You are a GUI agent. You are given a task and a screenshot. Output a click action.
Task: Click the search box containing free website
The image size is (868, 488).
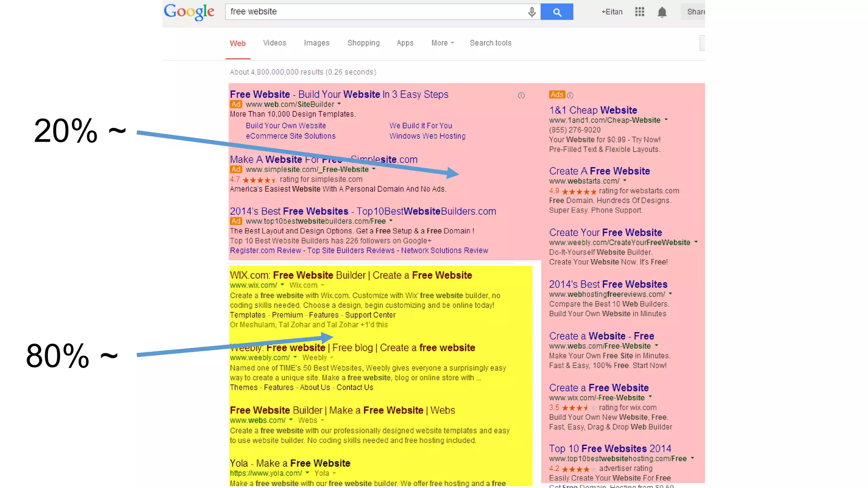pyautogui.click(x=373, y=12)
